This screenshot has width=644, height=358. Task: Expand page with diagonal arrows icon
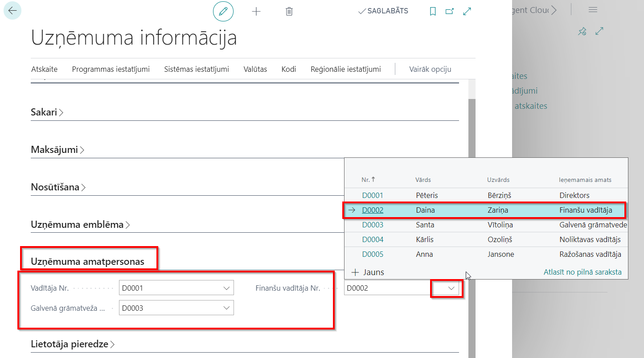[x=467, y=12]
